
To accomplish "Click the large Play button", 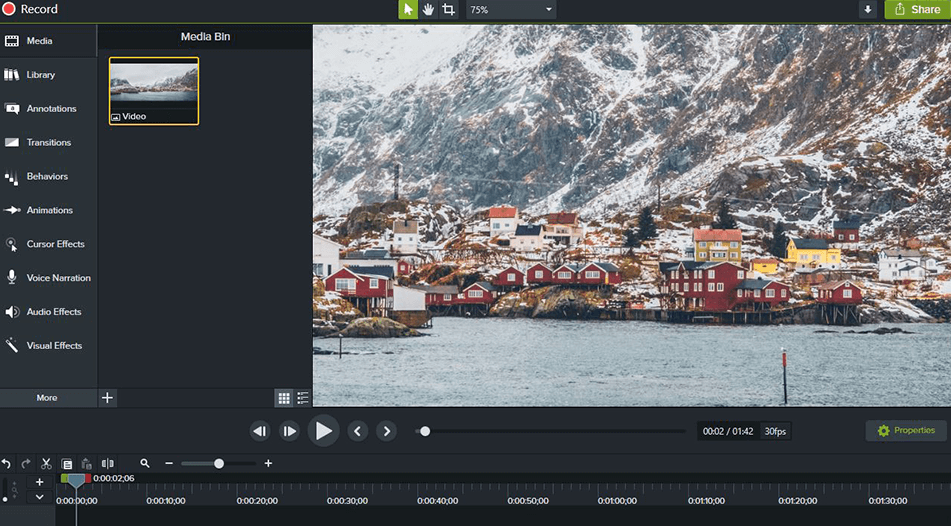I will point(323,431).
